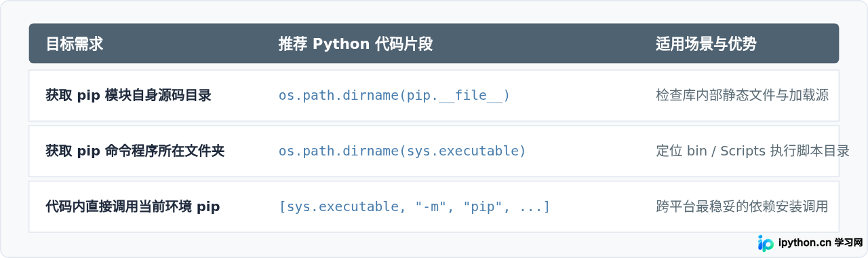Click the 跨平台最稳妥的依赖安装调用 cell
Screen dimensions: 868x258
click(x=742, y=207)
